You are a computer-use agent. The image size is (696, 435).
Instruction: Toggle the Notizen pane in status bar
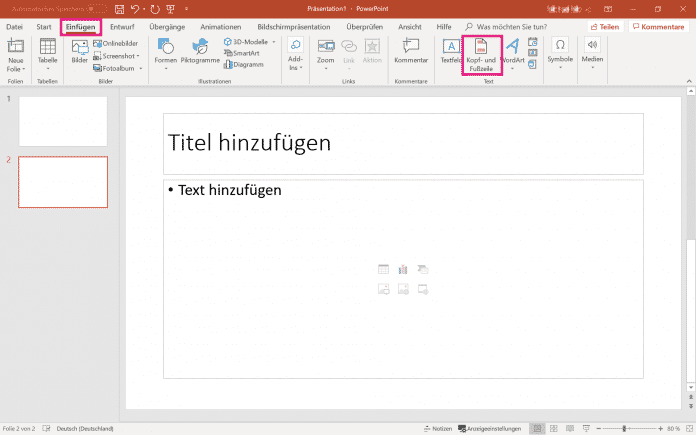click(436, 428)
